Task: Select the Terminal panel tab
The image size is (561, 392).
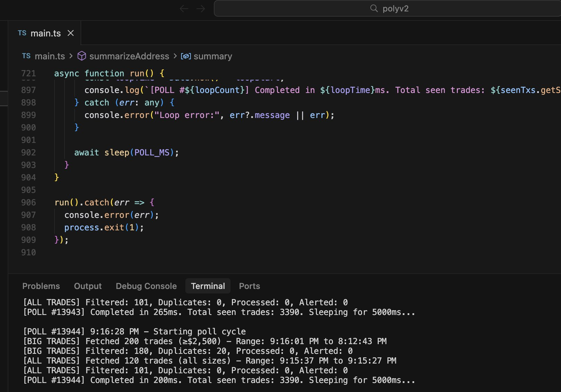Action: 208,286
